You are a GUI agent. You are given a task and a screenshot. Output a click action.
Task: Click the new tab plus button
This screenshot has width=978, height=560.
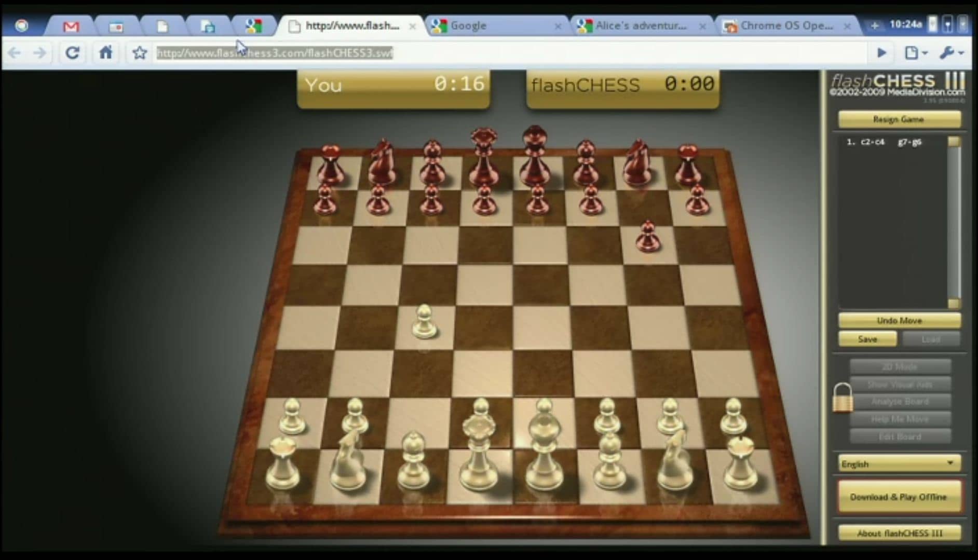click(874, 25)
